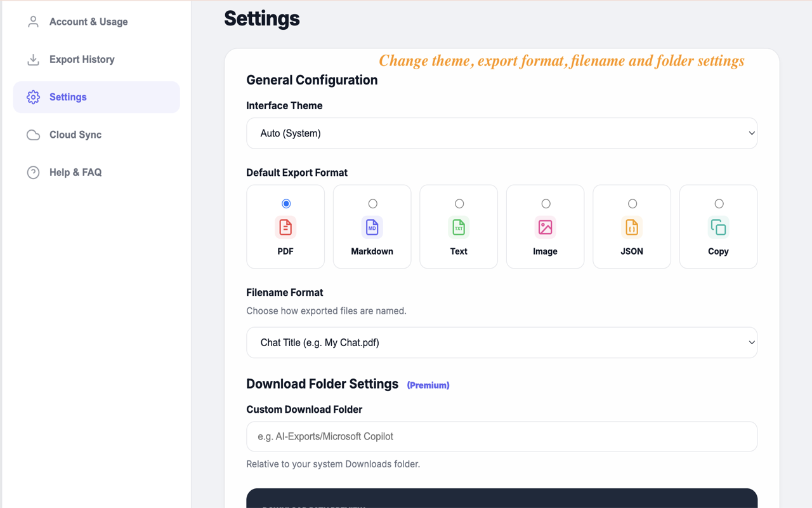Select the Markdown radio button
This screenshot has width=812, height=508.
(373, 204)
